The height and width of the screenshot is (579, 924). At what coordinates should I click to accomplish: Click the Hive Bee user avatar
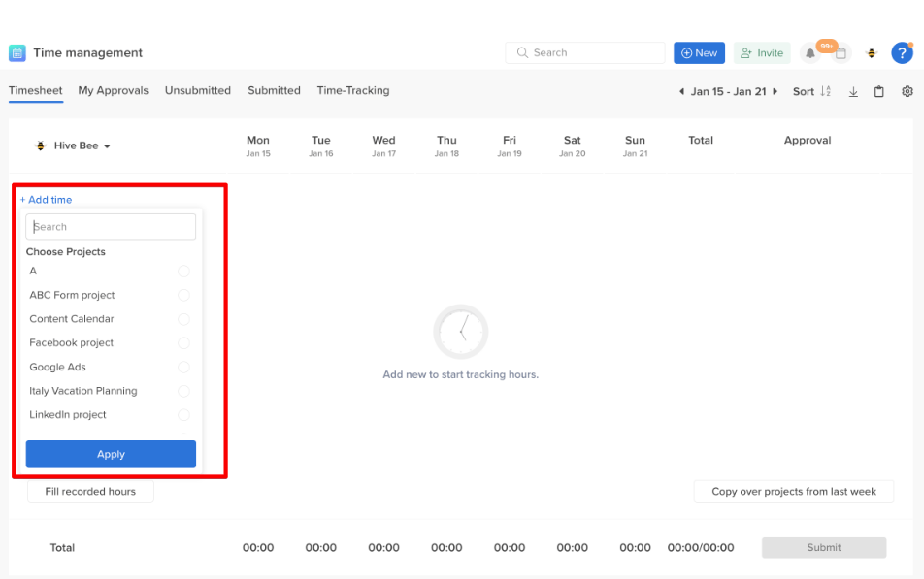[40, 145]
